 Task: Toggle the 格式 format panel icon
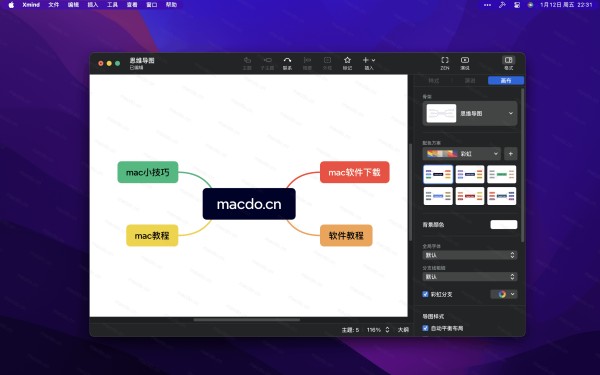tap(509, 63)
